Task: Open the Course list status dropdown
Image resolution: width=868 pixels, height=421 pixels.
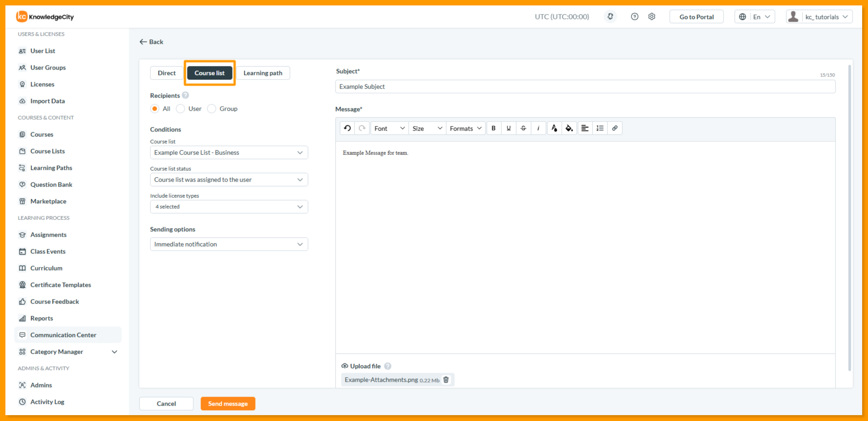Action: click(x=229, y=180)
